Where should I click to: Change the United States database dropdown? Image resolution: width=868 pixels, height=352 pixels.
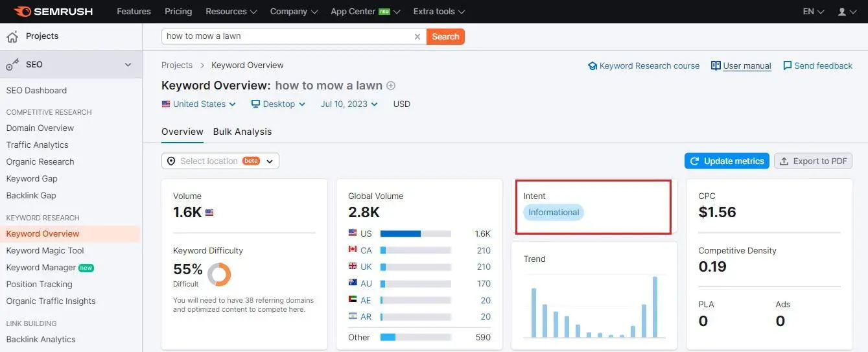[x=199, y=104]
